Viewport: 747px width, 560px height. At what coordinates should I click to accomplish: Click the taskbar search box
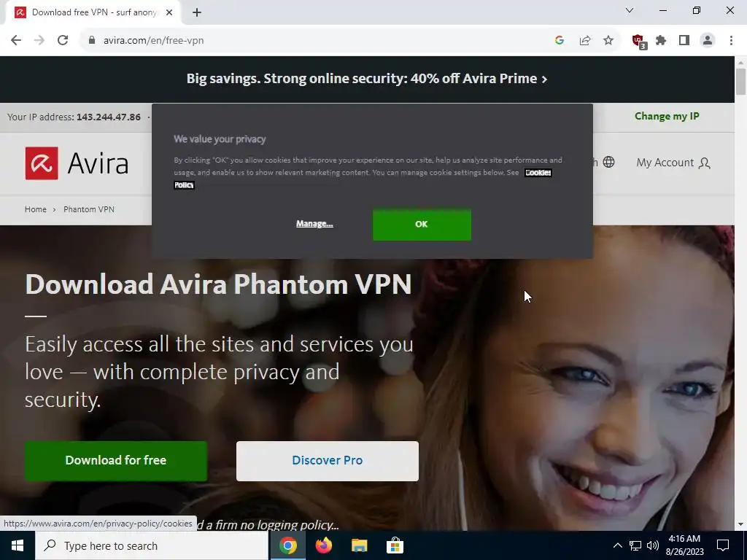(152, 545)
